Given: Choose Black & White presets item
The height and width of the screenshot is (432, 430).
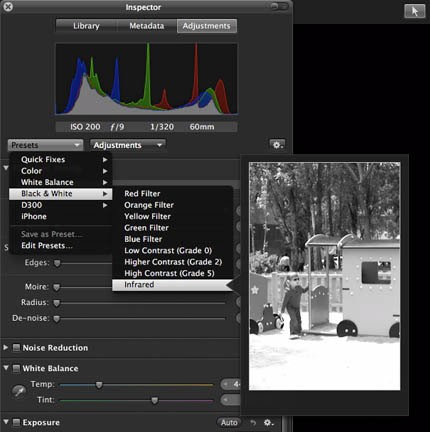Looking at the screenshot, I should (x=61, y=194).
